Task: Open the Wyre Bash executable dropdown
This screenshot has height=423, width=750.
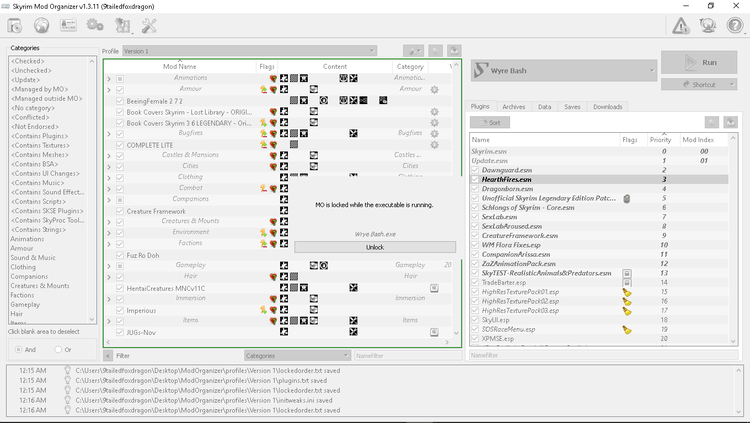Action: (564, 70)
